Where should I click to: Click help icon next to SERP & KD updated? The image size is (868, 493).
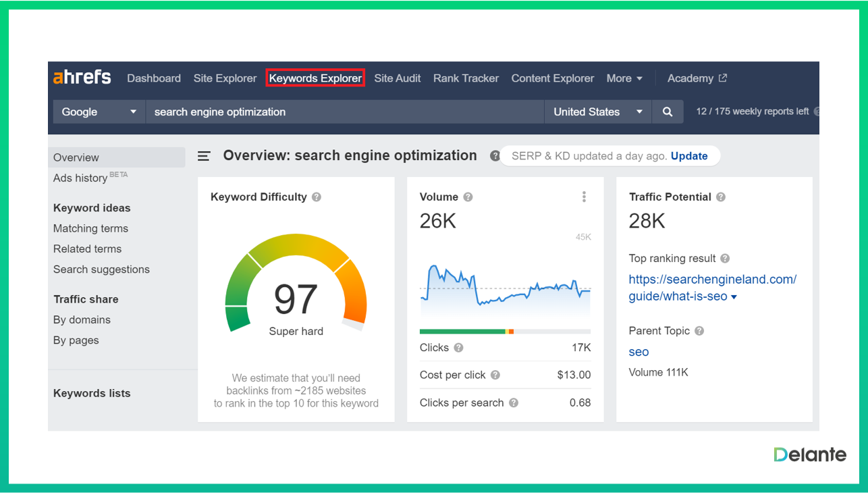[x=495, y=156]
